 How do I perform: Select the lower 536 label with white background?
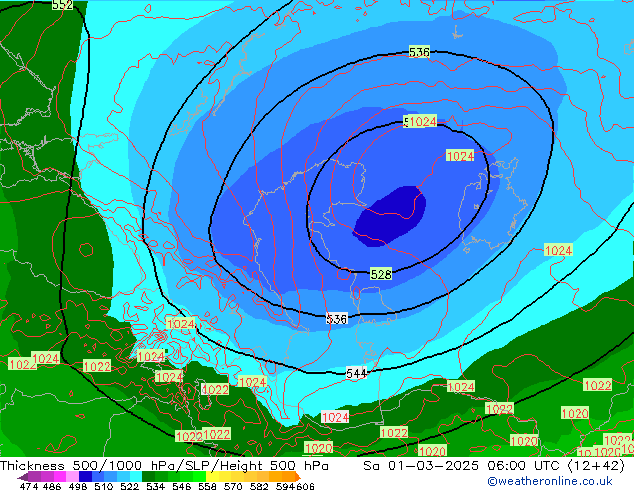(336, 319)
